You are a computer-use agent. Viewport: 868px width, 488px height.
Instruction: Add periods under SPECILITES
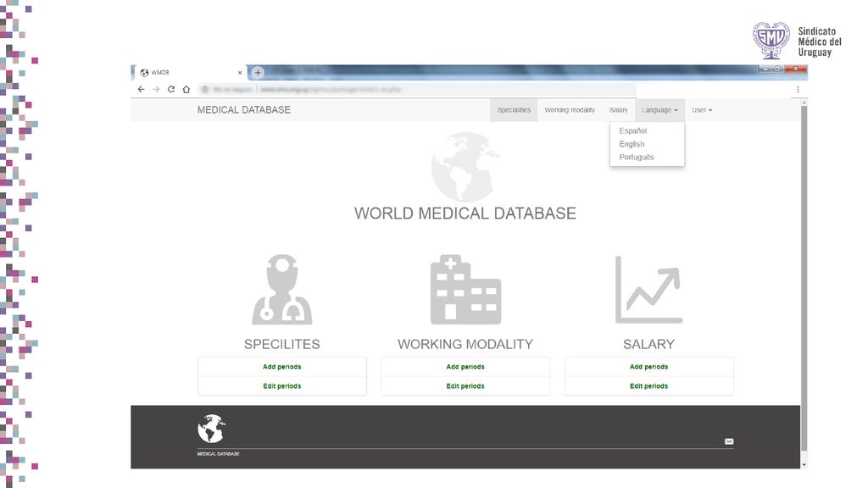(281, 367)
